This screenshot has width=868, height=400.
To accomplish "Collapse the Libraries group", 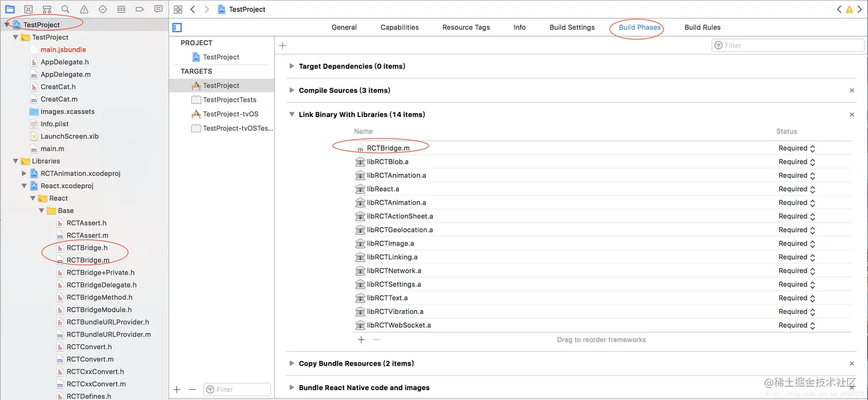I will 15,161.
